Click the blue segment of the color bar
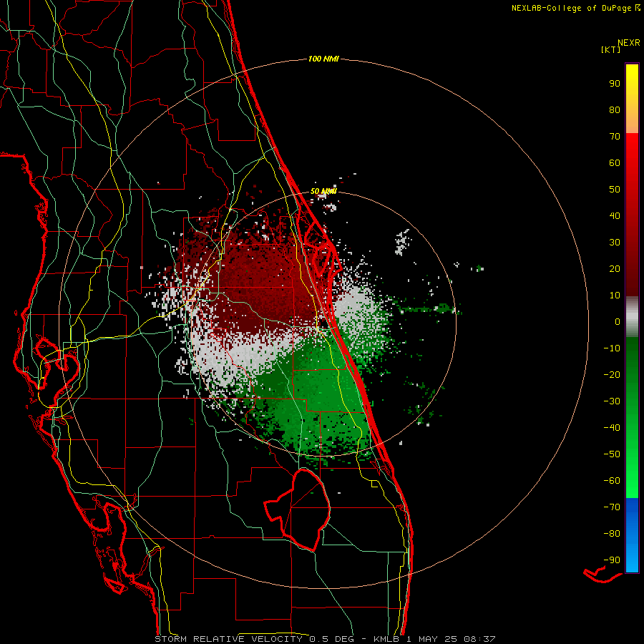644x644 pixels. 632,535
